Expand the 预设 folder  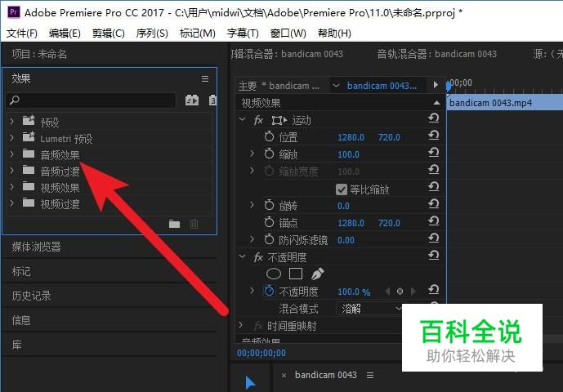point(12,121)
